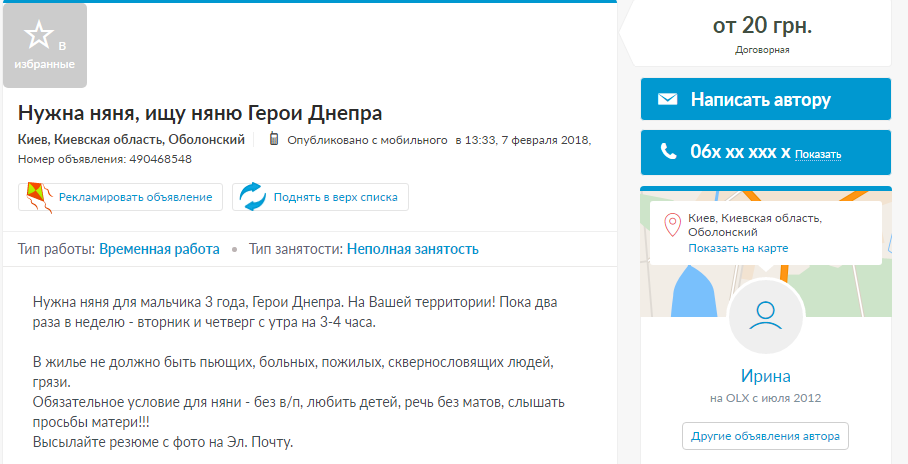This screenshot has height=464, width=908.
Task: Follow Неполная занятость filter link
Action: click(412, 249)
